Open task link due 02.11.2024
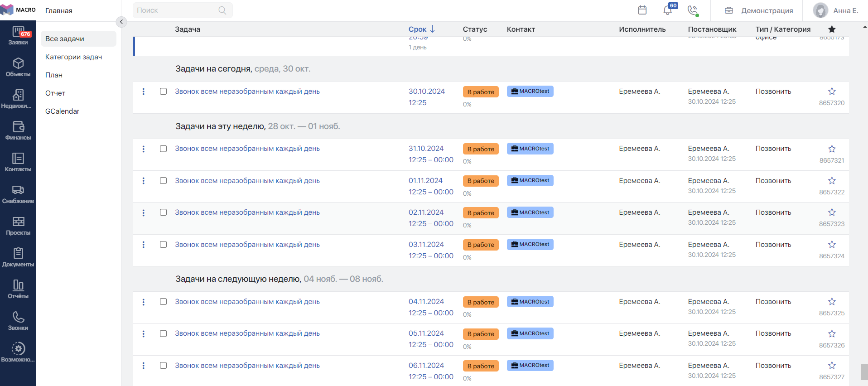The width and height of the screenshot is (868, 386). point(247,212)
